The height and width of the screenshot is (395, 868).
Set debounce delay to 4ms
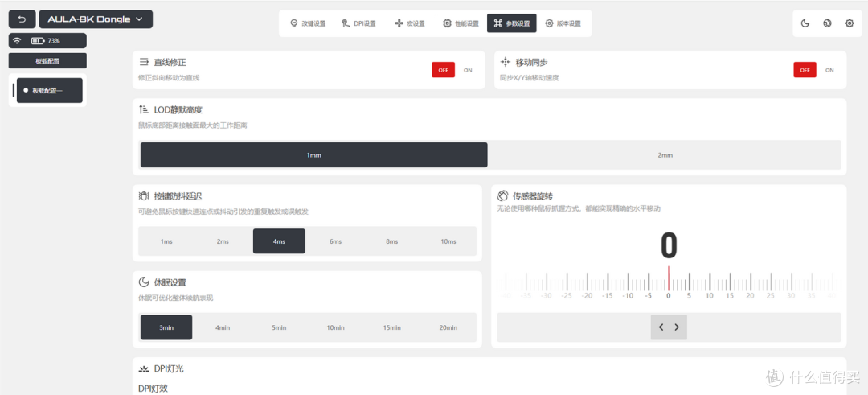(x=279, y=241)
